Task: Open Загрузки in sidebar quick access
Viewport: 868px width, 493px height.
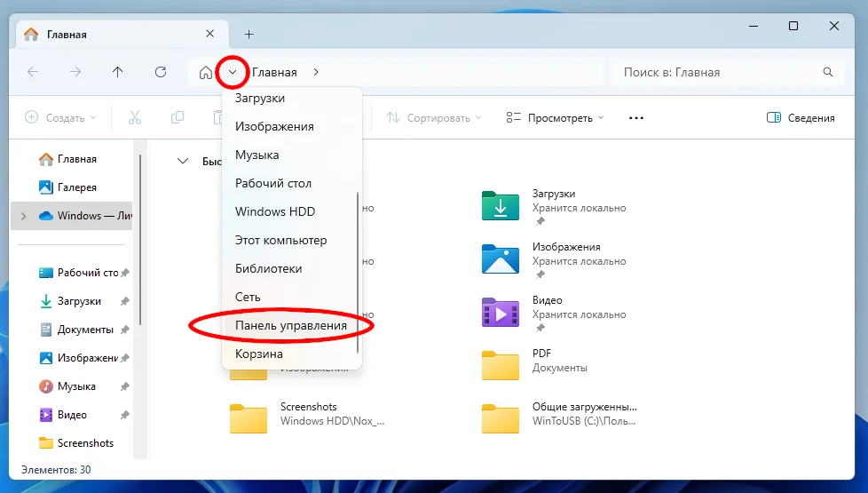Action: point(72,301)
